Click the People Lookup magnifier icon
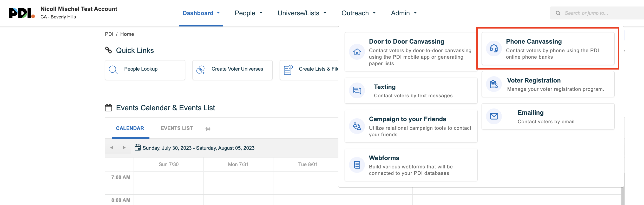The width and height of the screenshot is (644, 205). pos(113,70)
